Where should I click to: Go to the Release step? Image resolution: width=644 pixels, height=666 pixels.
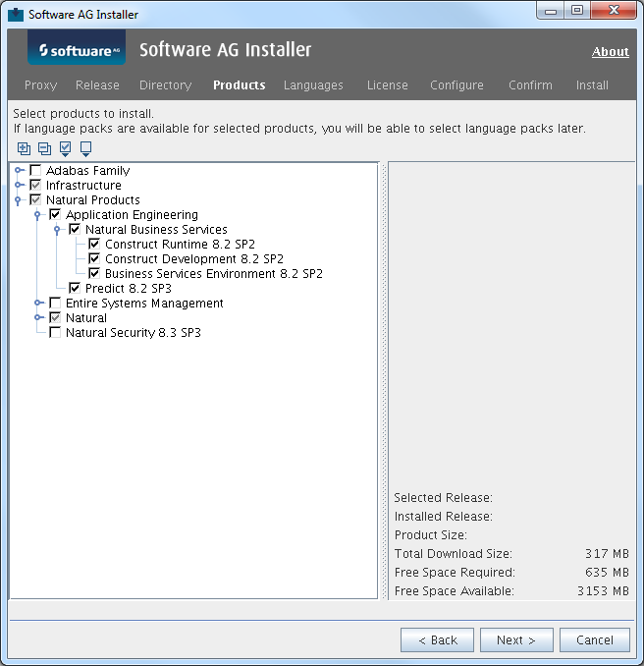[97, 85]
